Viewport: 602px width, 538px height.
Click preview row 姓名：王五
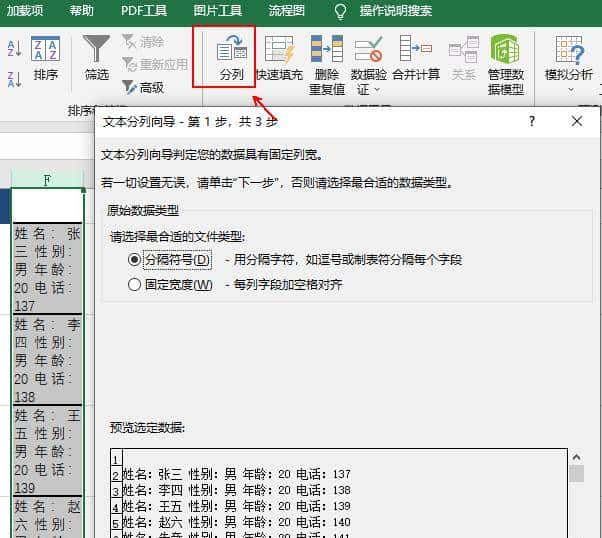tap(236, 507)
